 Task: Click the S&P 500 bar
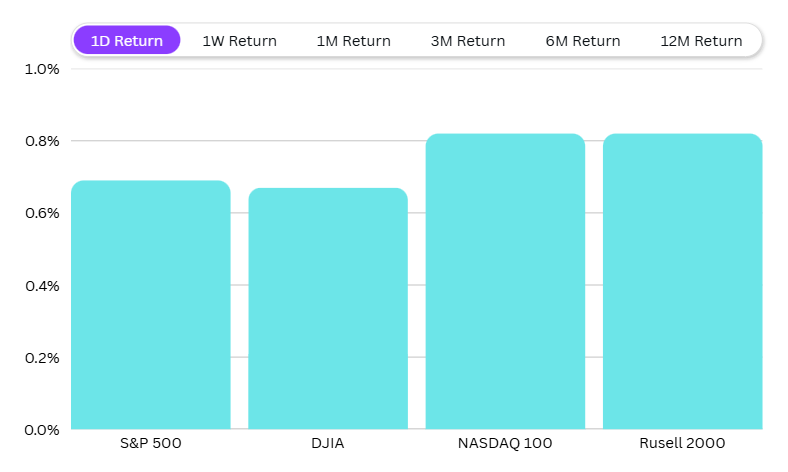click(x=151, y=305)
